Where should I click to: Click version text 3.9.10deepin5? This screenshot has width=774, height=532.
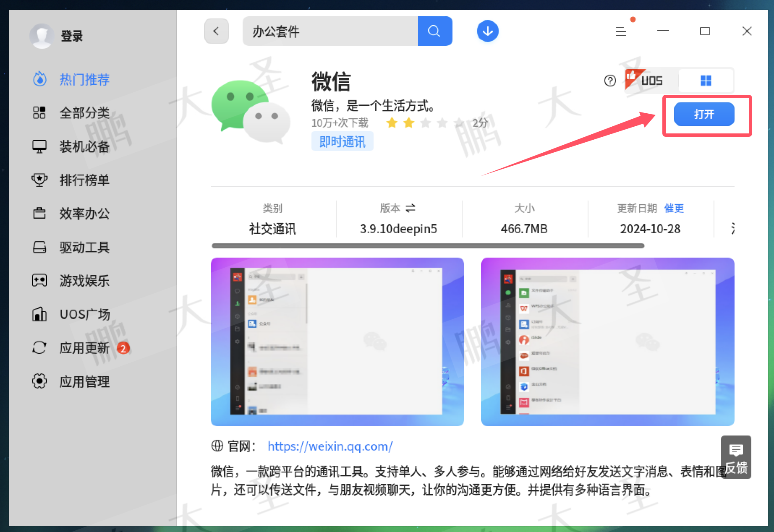(x=398, y=229)
